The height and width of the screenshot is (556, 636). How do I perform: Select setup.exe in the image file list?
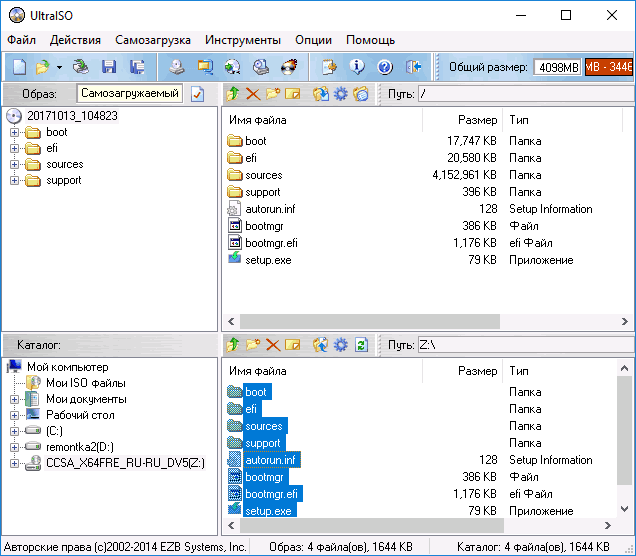pos(268,260)
